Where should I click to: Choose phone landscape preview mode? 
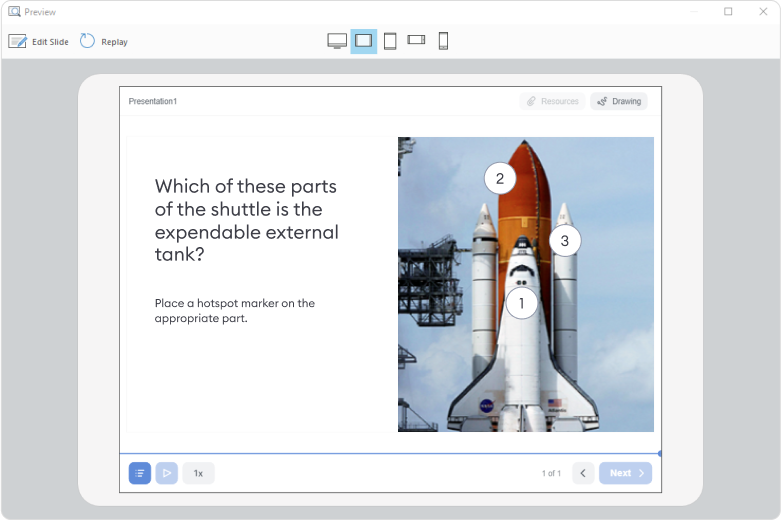(x=416, y=40)
